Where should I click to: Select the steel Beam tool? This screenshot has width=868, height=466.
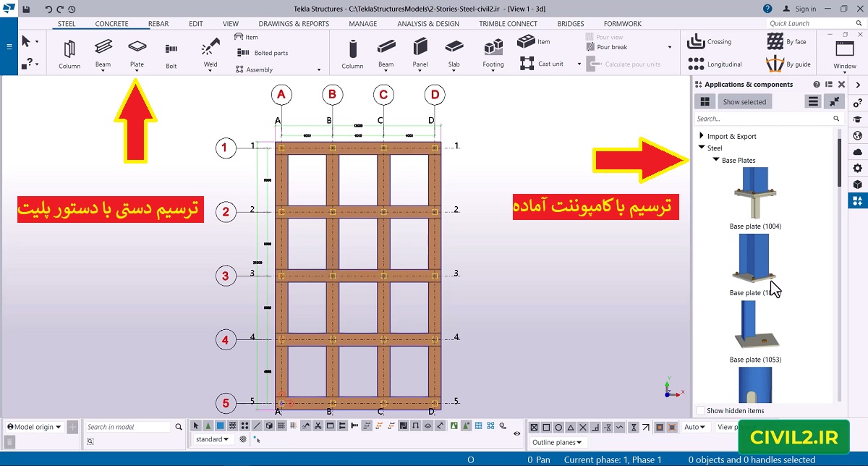click(103, 52)
